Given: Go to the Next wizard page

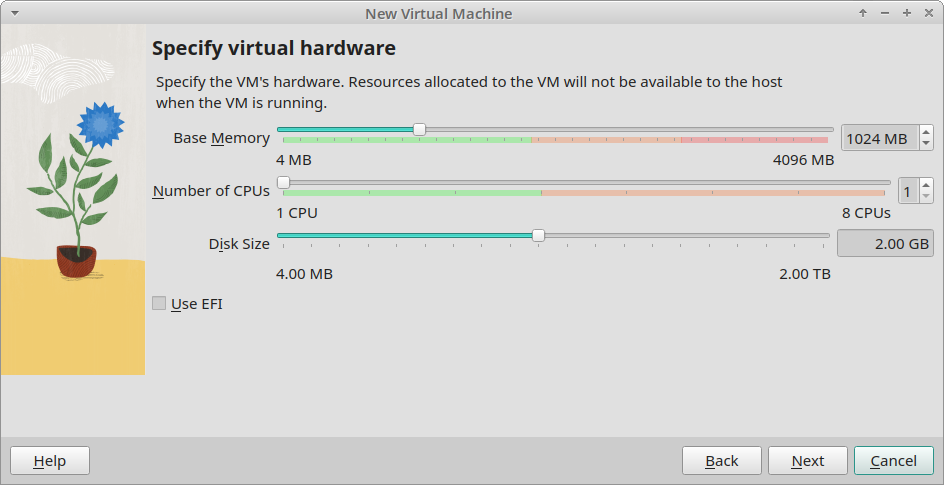Looking at the screenshot, I should point(807,460).
